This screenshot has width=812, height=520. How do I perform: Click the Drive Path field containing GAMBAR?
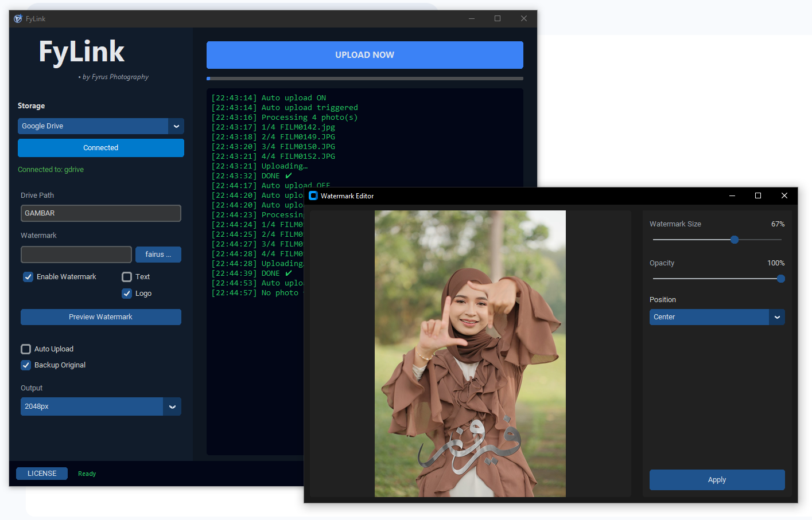pyautogui.click(x=101, y=213)
